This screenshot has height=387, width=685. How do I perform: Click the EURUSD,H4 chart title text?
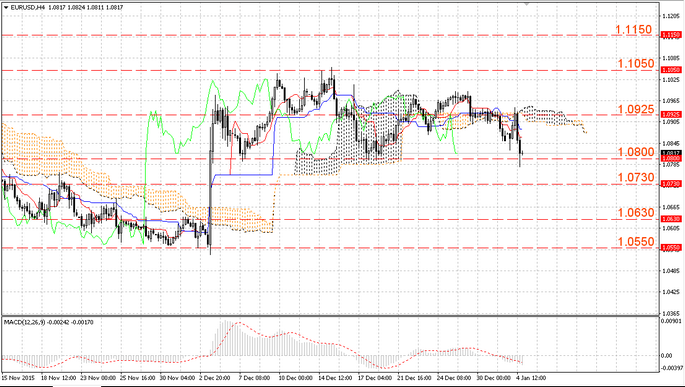click(x=27, y=7)
